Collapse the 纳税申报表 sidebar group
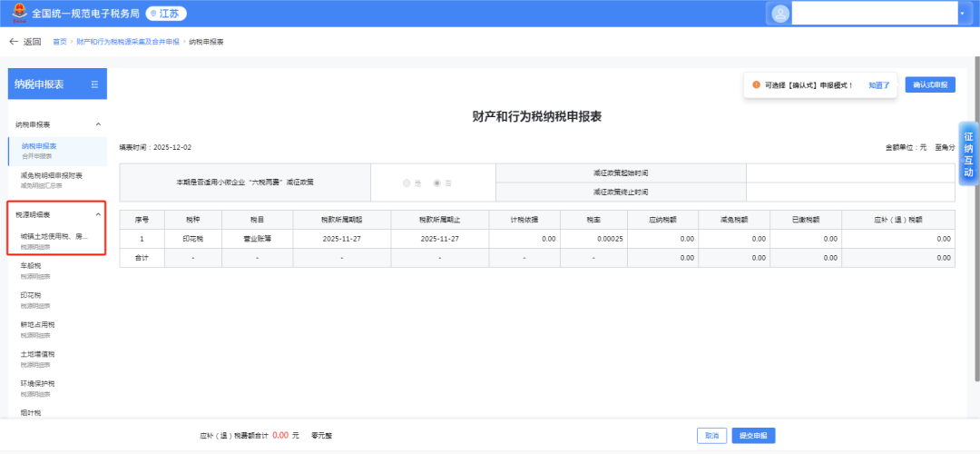 click(98, 124)
